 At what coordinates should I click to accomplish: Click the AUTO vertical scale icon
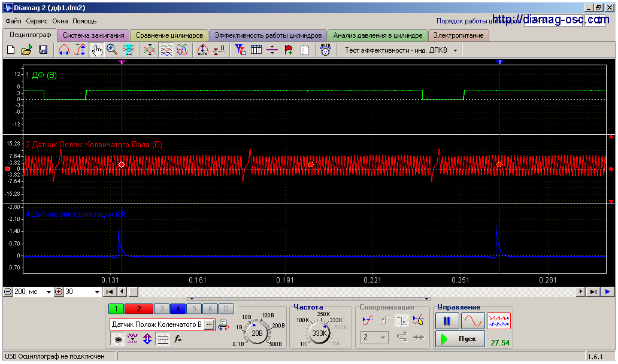click(x=202, y=50)
